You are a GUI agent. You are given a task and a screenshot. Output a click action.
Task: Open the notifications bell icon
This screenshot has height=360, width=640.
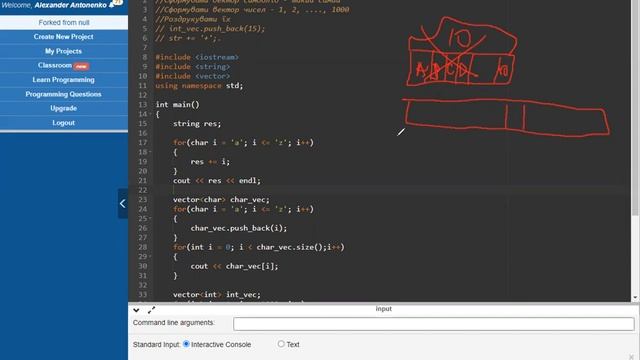point(112,5)
